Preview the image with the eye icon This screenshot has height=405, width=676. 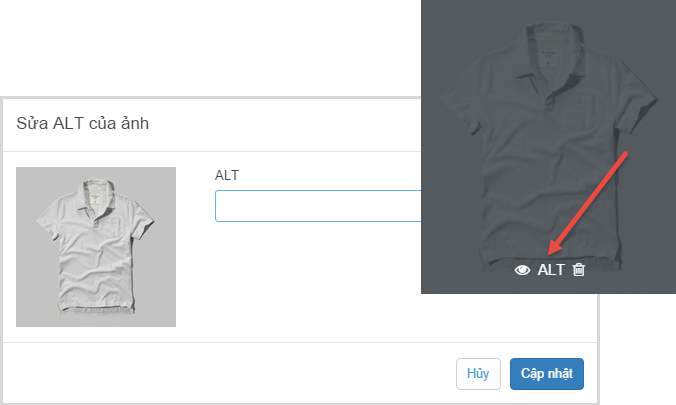click(522, 270)
